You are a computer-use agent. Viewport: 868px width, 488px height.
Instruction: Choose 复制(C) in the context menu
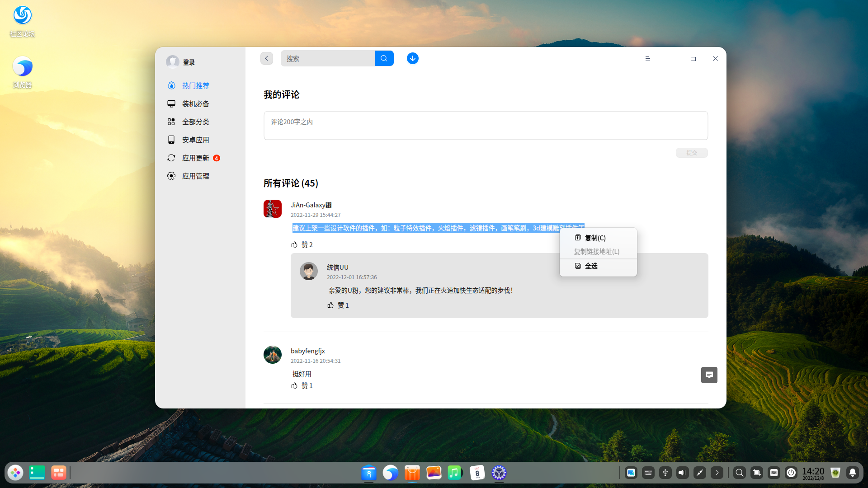(598, 238)
